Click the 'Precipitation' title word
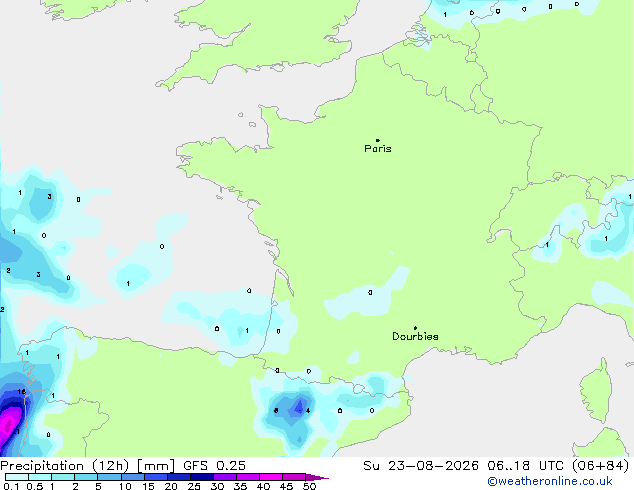Viewport: 634px width, 490px height. pyautogui.click(x=42, y=466)
